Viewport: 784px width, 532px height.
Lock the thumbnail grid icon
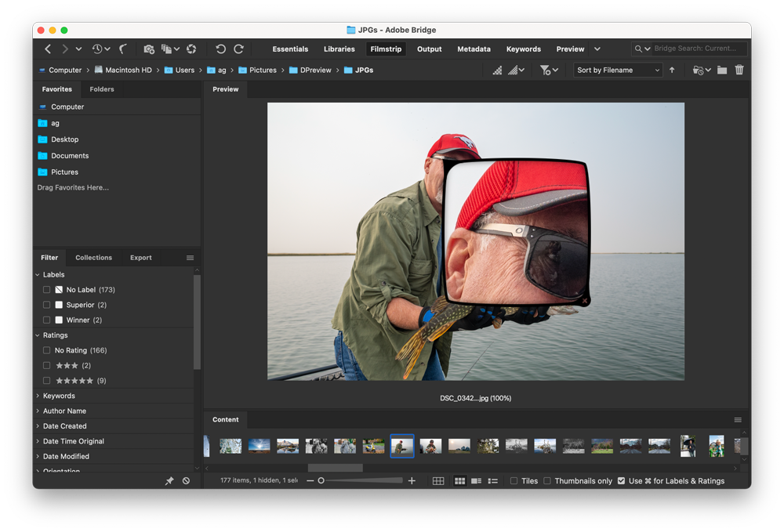(x=438, y=481)
